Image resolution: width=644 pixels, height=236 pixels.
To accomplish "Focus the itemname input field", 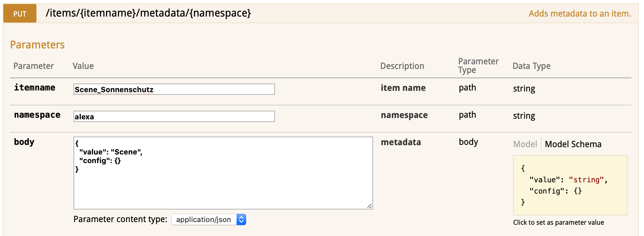I will (x=174, y=89).
